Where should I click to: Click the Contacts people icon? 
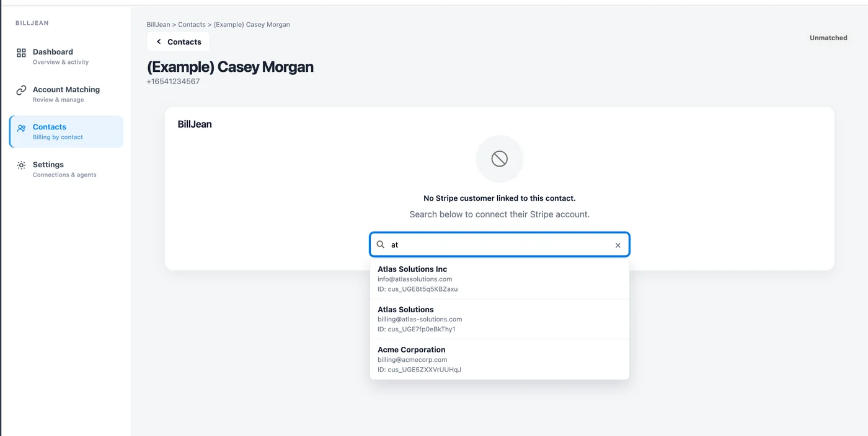[21, 128]
